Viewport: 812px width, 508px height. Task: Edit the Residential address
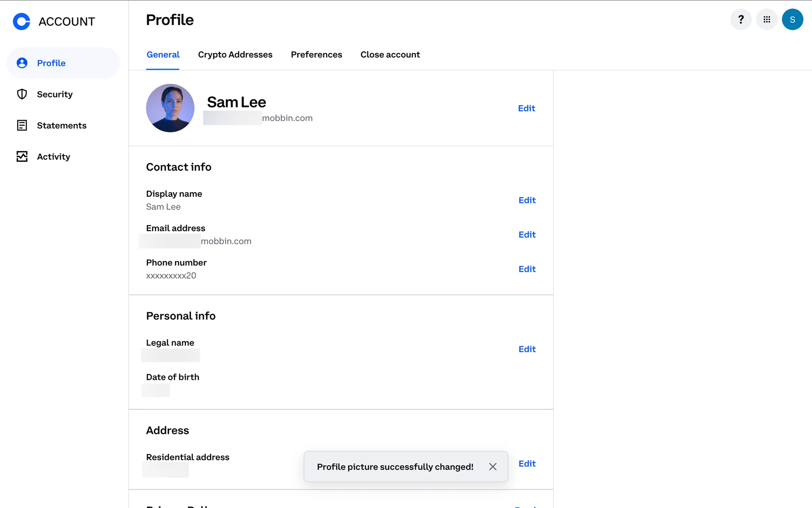(x=527, y=464)
